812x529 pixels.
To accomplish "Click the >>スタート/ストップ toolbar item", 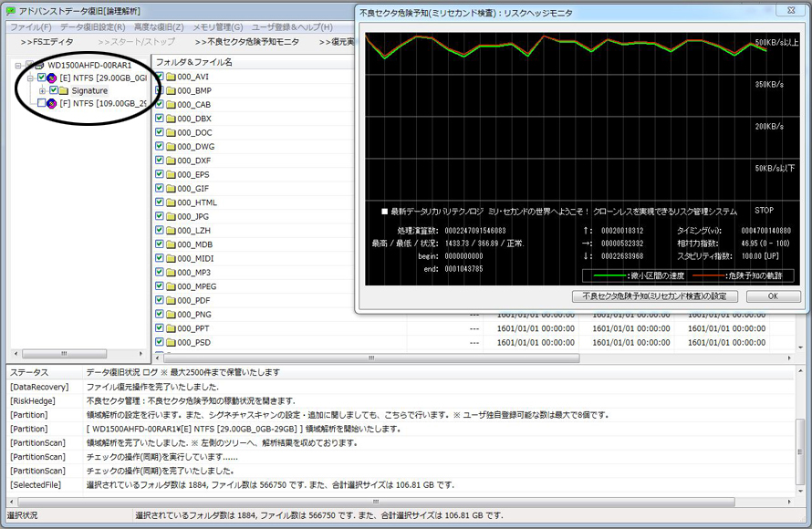I will click(x=136, y=42).
